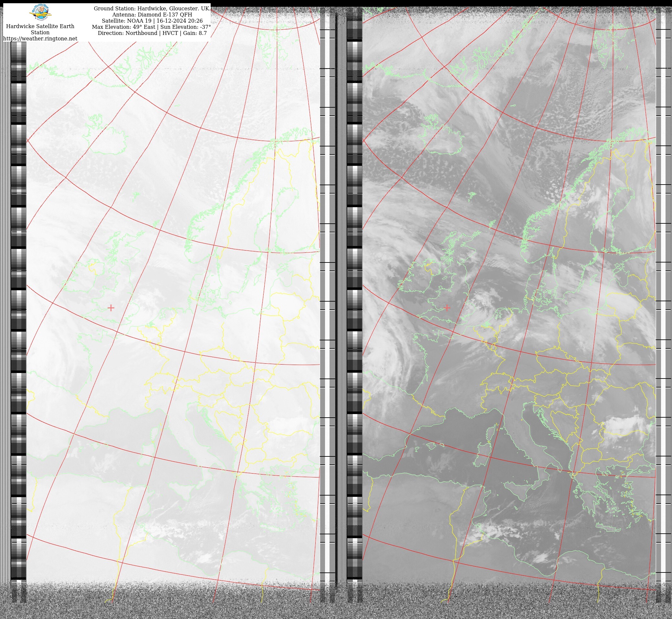This screenshot has width=672, height=619.
Task: Click Sardinia island in the right image
Action: [483, 454]
